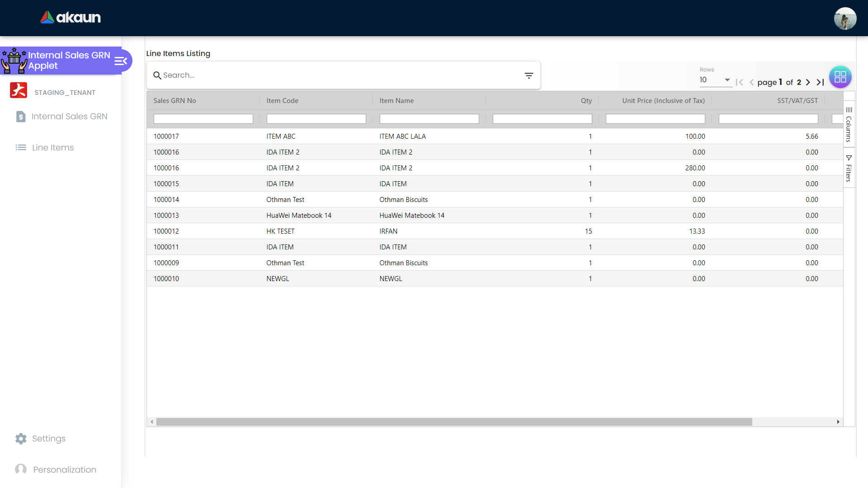Sort by Qty column header
This screenshot has height=488, width=868.
click(x=586, y=101)
